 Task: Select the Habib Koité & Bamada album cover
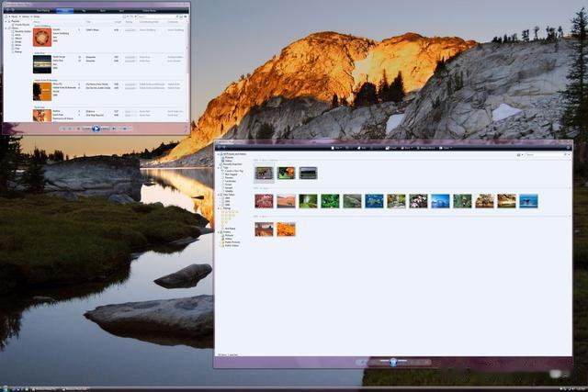tap(42, 92)
